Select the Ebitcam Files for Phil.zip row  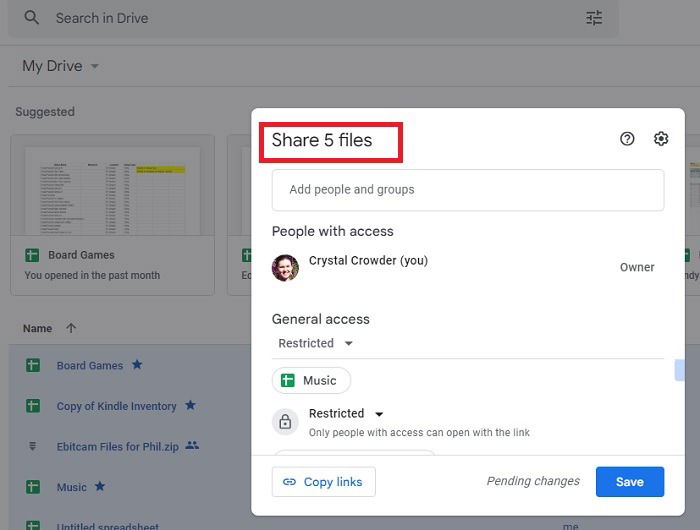click(x=117, y=446)
